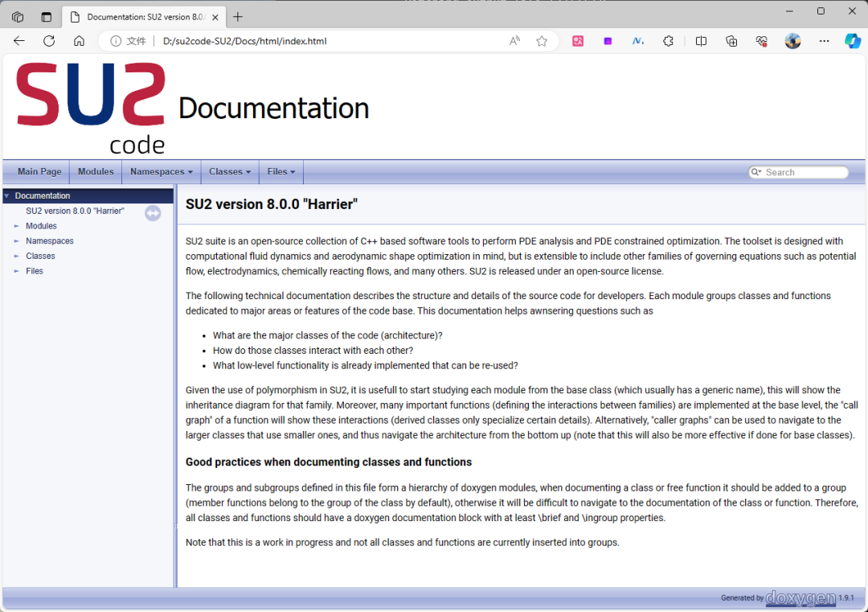Click the SU2 code logo
Viewport: 868px width, 612px height.
tap(91, 108)
